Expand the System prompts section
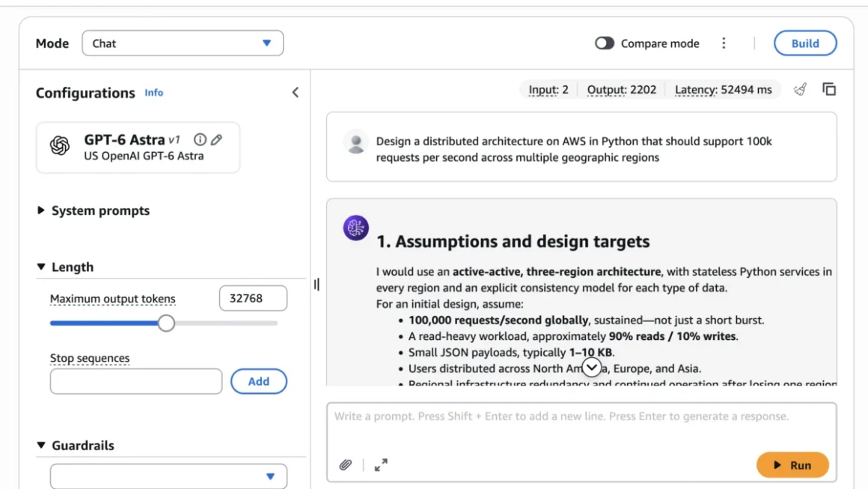The width and height of the screenshot is (868, 489). coord(93,210)
